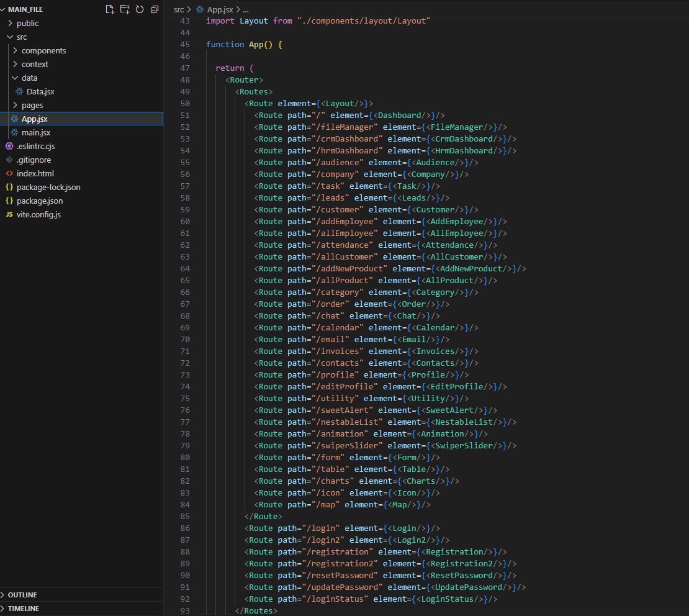Click App.jsx in the breadcrumb path
This screenshot has height=616, width=689.
pos(221,10)
